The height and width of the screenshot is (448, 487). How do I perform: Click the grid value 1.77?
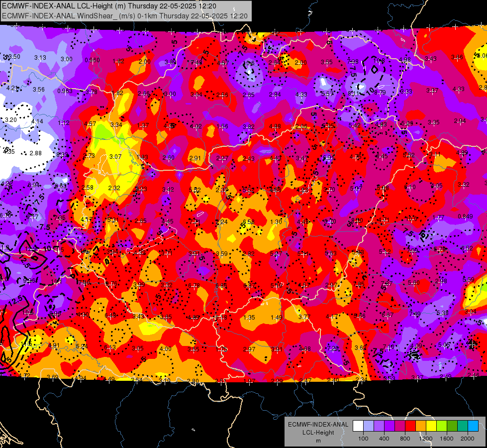click(x=438, y=218)
